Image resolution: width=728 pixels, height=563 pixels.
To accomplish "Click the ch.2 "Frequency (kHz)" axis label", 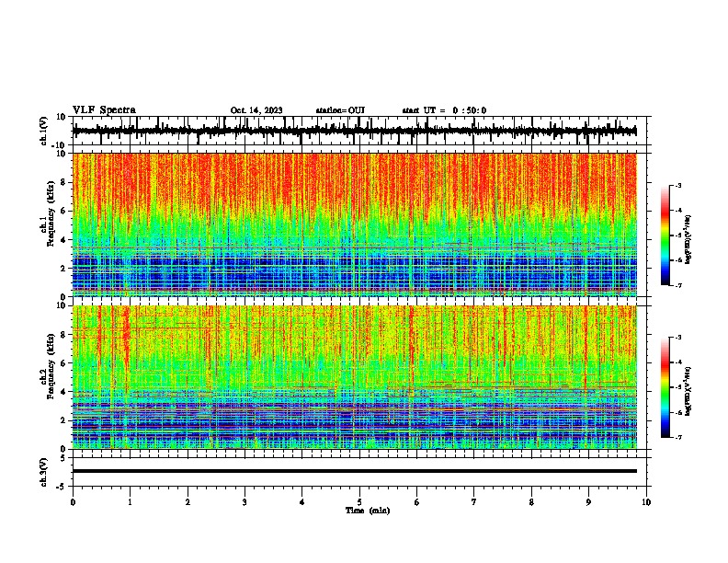I will [51, 366].
